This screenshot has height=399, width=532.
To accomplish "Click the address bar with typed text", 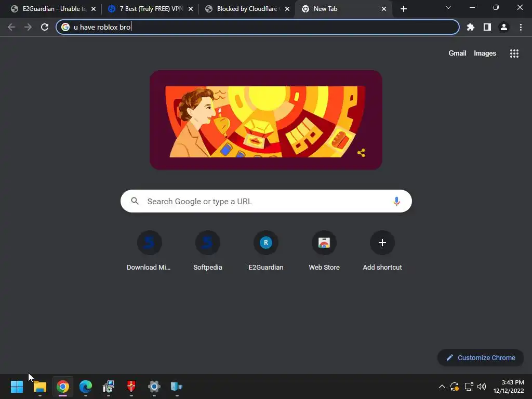I will pos(258,27).
